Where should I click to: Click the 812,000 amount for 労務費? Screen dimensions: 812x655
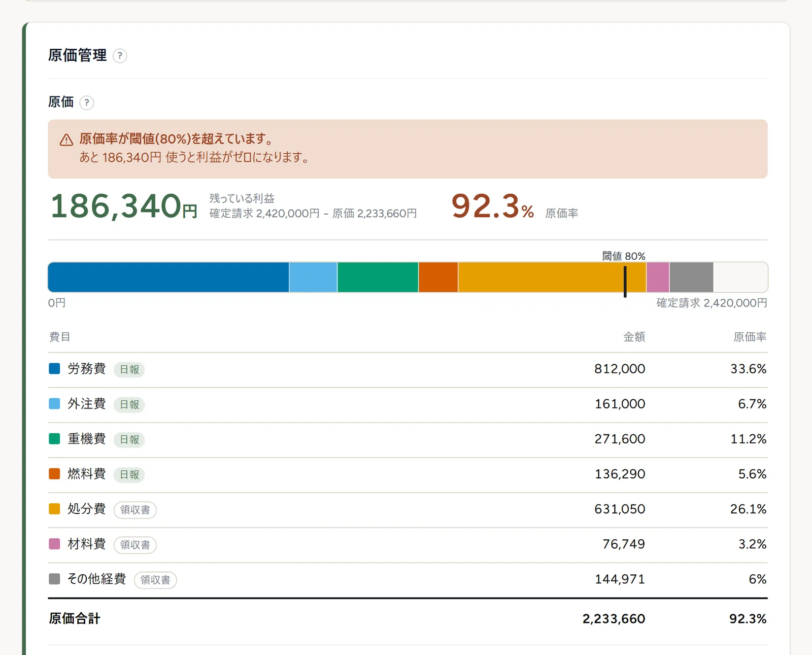pyautogui.click(x=620, y=369)
